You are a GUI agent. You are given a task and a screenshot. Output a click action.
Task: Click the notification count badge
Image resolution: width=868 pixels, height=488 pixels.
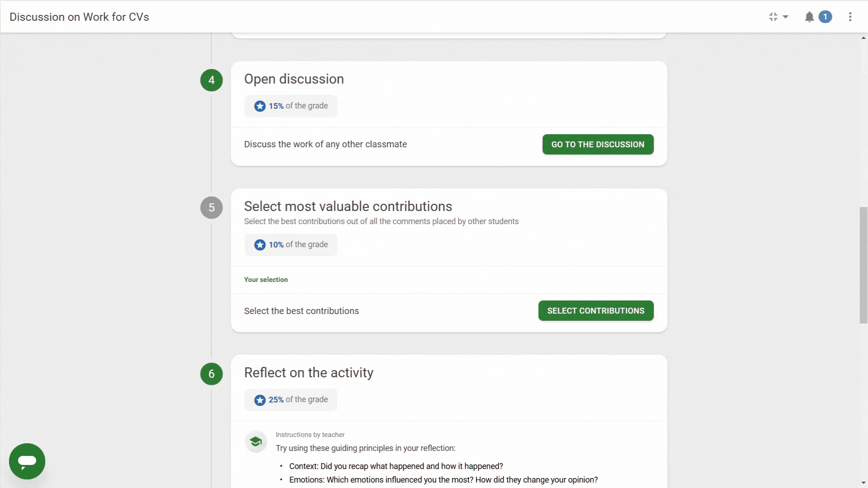825,17
